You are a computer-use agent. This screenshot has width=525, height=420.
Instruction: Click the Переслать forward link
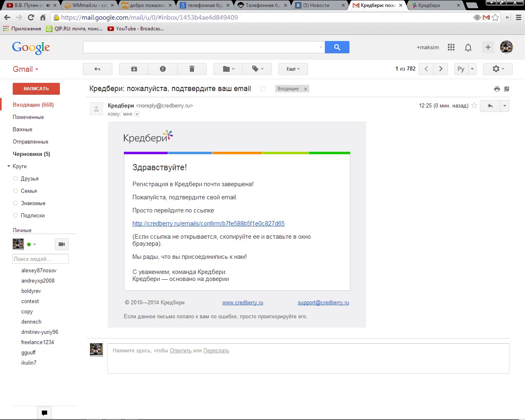point(216,351)
